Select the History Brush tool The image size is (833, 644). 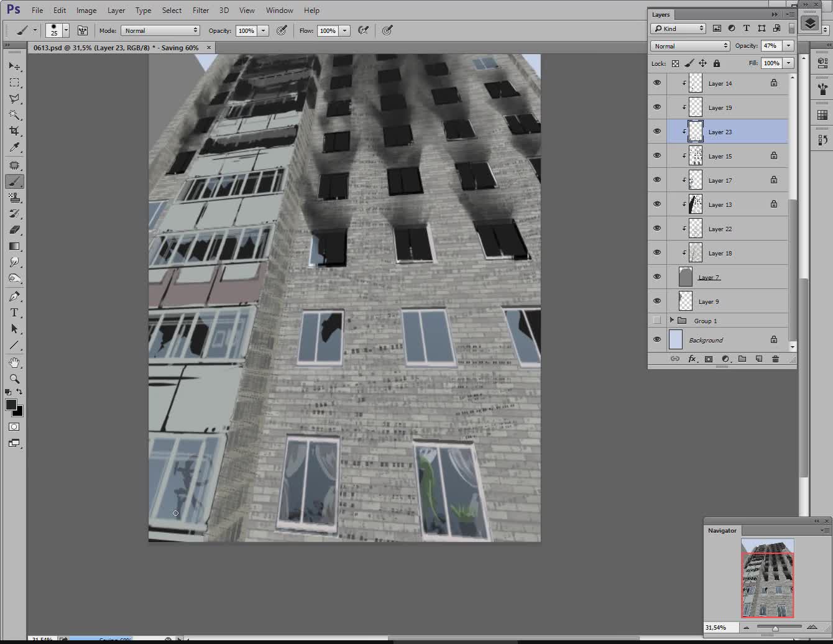[14, 214]
